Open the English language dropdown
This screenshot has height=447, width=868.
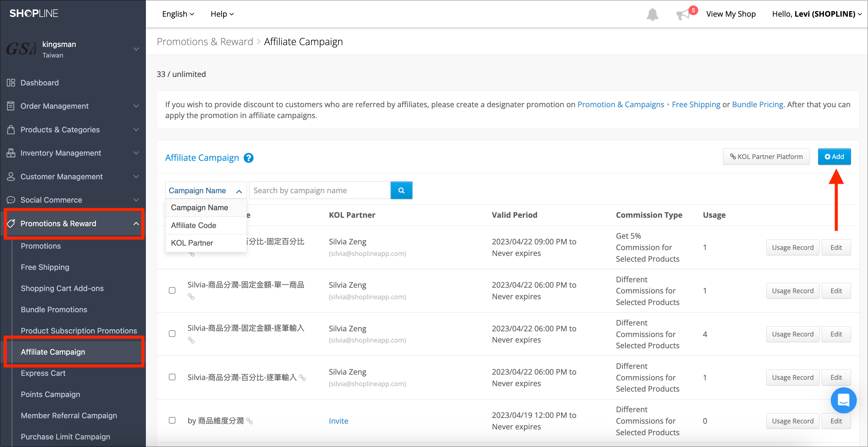point(178,14)
